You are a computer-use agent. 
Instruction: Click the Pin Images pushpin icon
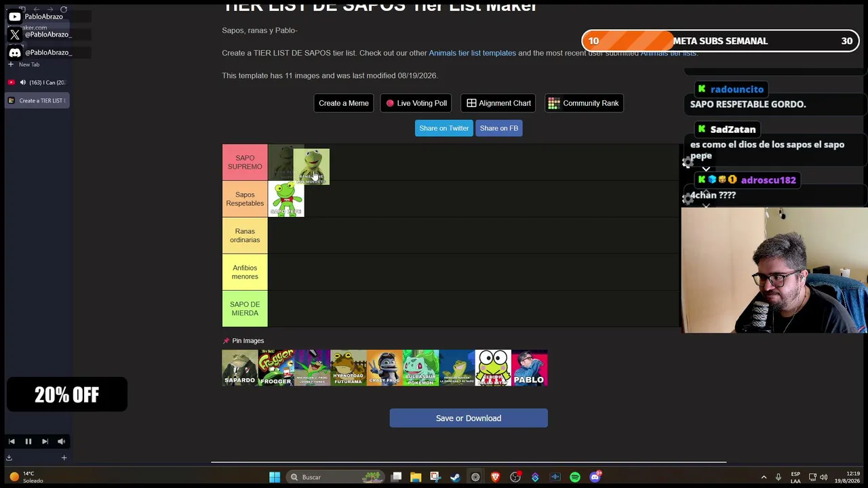point(226,341)
